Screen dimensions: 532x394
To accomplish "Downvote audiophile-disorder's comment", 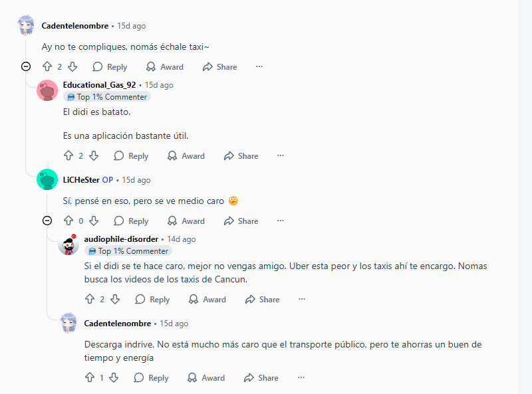I will click(115, 299).
